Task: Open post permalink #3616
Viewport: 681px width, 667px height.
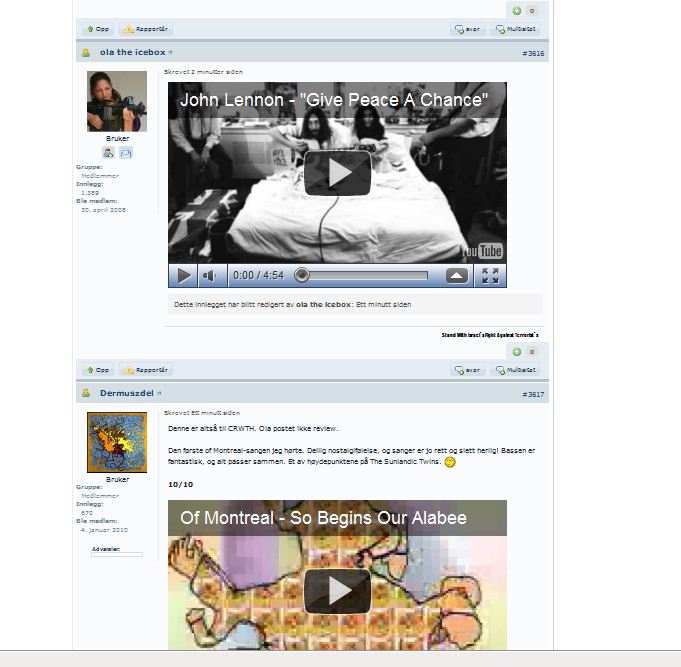Action: 533,53
